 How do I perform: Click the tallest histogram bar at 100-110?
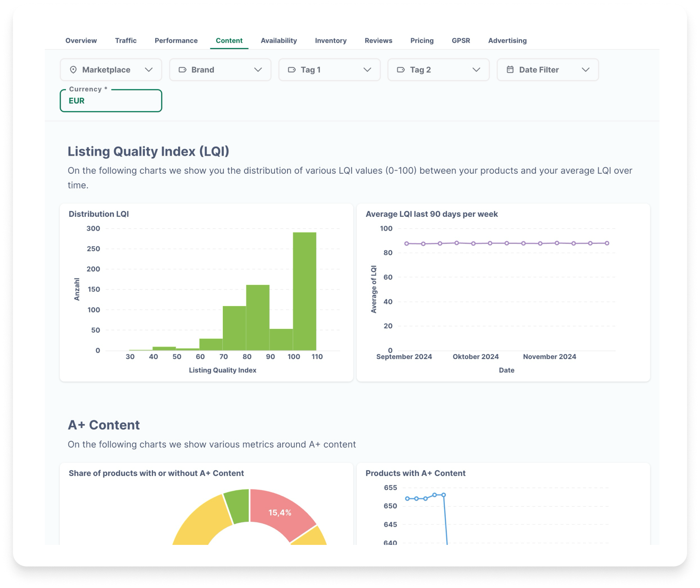coord(304,291)
